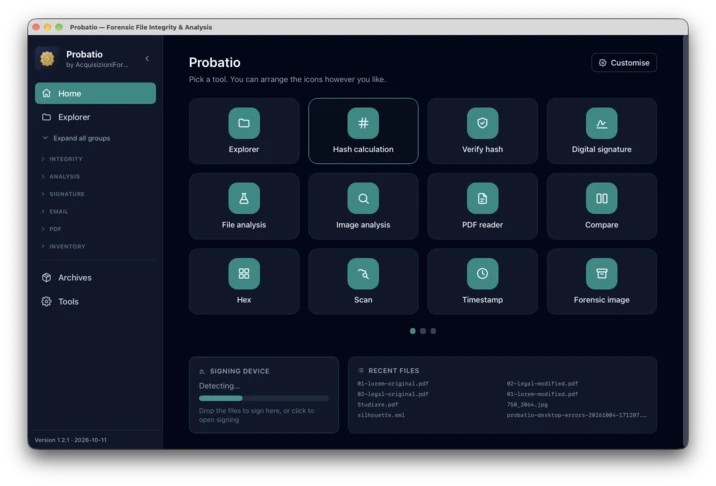Click the window scrollbar on right edge
This screenshot has height=486, width=716.
(x=685, y=242)
